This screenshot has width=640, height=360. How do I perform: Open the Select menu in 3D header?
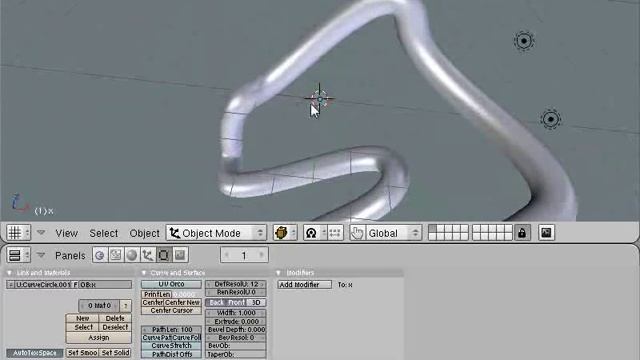click(104, 233)
